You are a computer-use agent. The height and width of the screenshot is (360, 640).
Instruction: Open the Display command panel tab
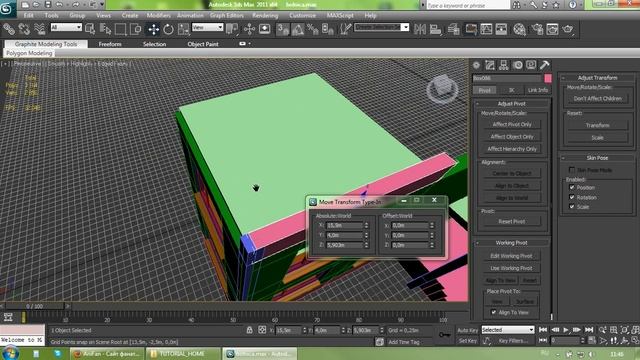[x=531, y=65]
